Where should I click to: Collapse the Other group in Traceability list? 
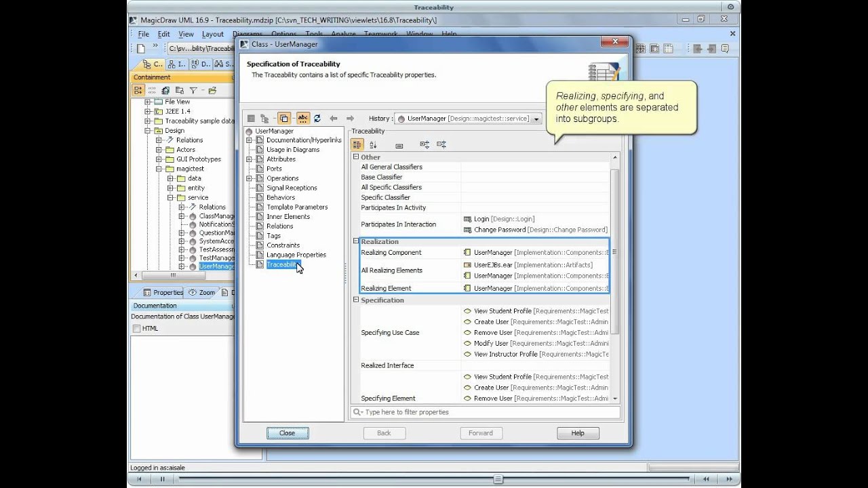pos(355,157)
